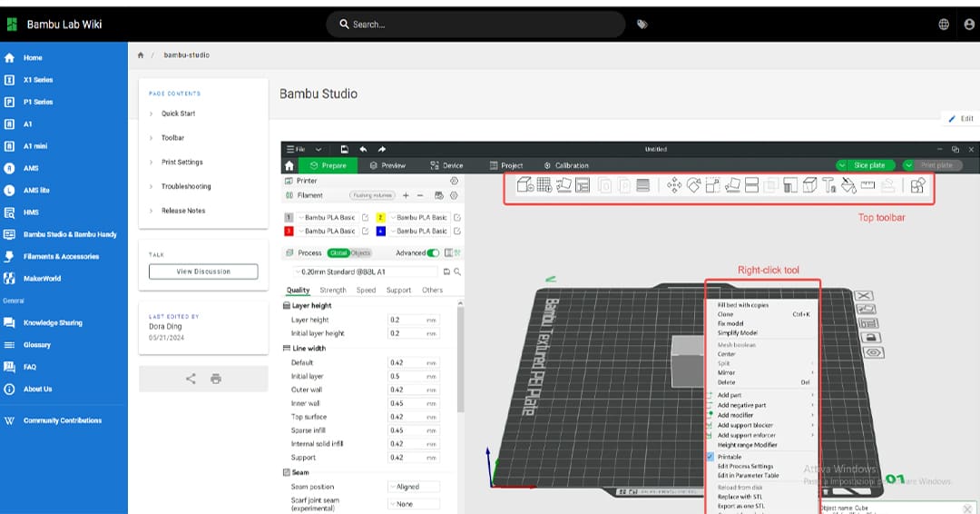Click the View Discussion button

[203, 272]
